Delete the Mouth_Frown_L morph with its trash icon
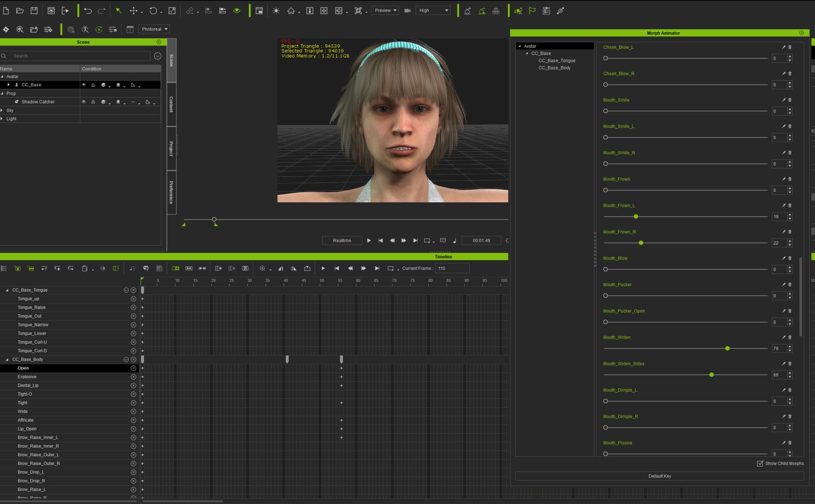 790,205
